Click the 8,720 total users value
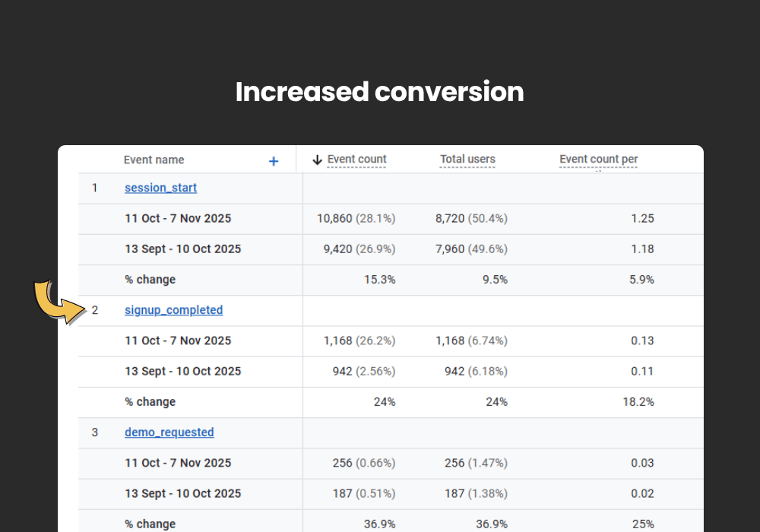Image resolution: width=760 pixels, height=532 pixels. click(449, 219)
